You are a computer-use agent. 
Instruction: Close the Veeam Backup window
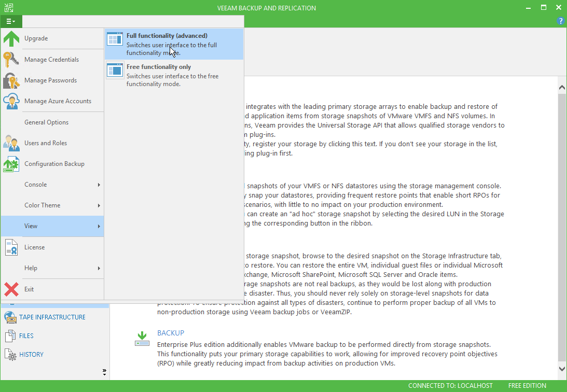pos(559,8)
